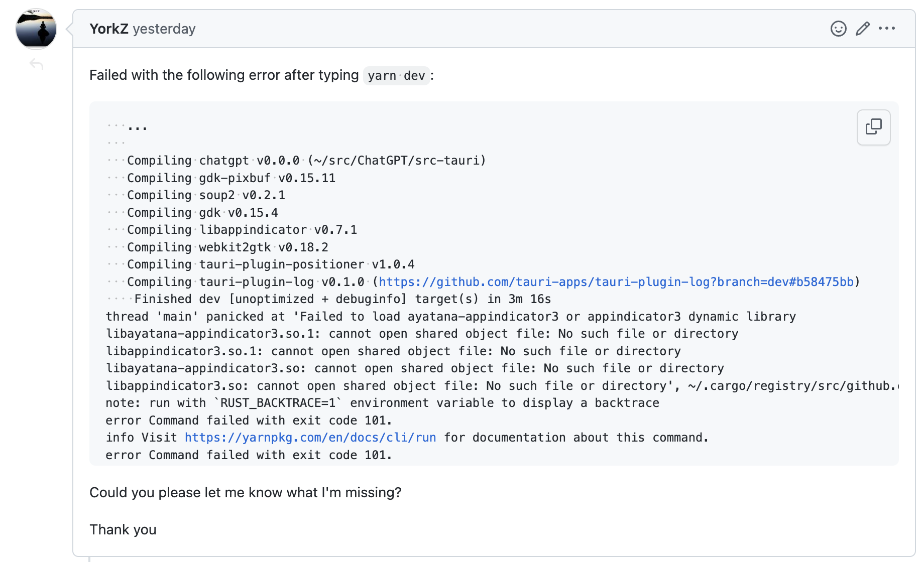
Task: Click the "Compiling webkit2gtk v0.18.2" line
Action: (x=227, y=247)
